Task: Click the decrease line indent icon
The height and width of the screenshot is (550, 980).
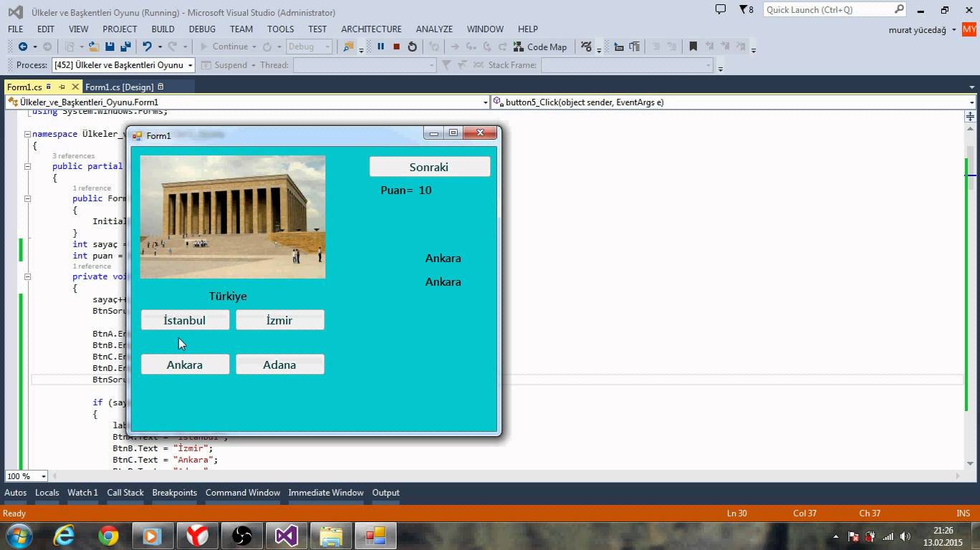Action: pos(655,47)
